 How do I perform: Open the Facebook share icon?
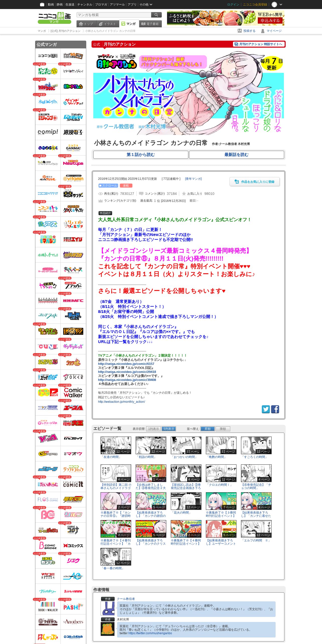click(275, 409)
